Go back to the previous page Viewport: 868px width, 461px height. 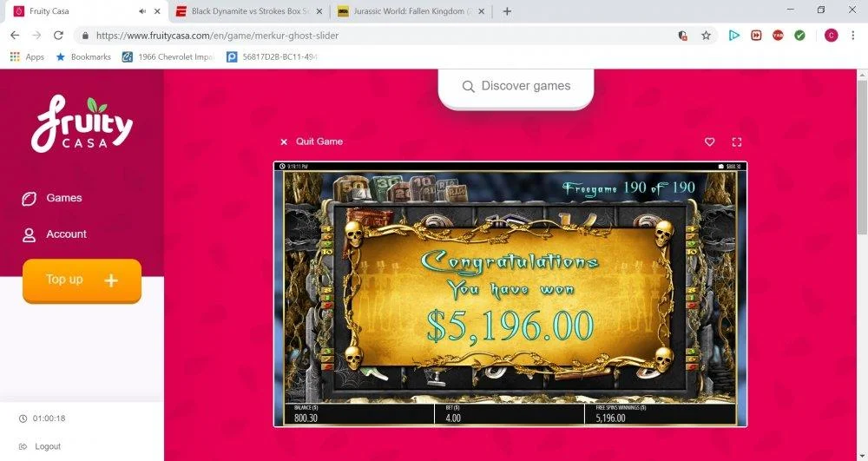pyautogui.click(x=15, y=36)
